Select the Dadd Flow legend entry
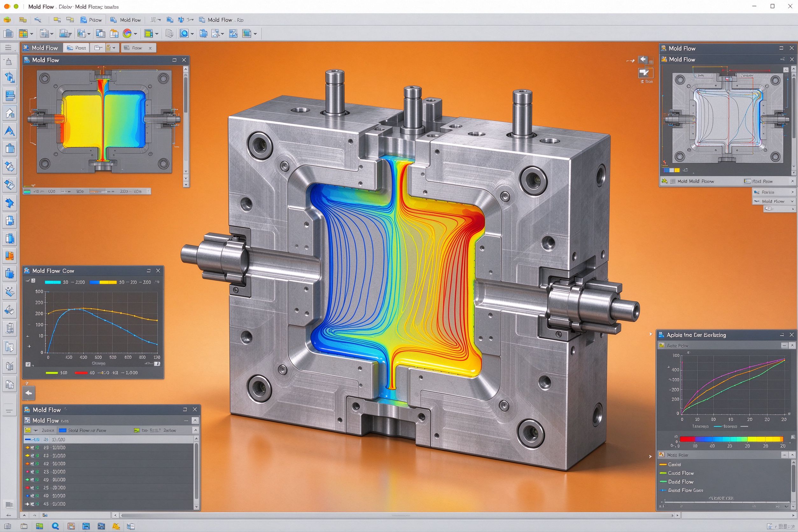 (676, 481)
